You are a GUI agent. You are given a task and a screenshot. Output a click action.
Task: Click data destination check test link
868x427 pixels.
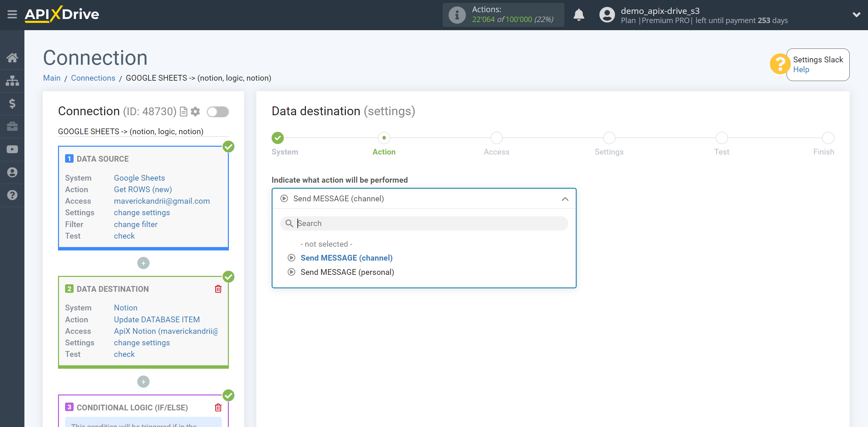coord(124,354)
